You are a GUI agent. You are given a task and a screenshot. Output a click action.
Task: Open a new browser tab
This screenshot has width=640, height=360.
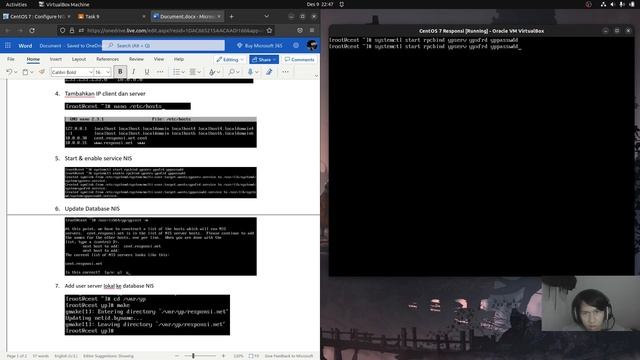[x=231, y=16]
